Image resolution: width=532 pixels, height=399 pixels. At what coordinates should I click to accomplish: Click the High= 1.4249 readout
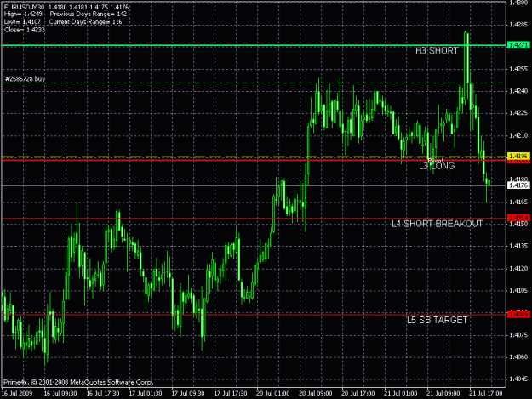click(23, 14)
